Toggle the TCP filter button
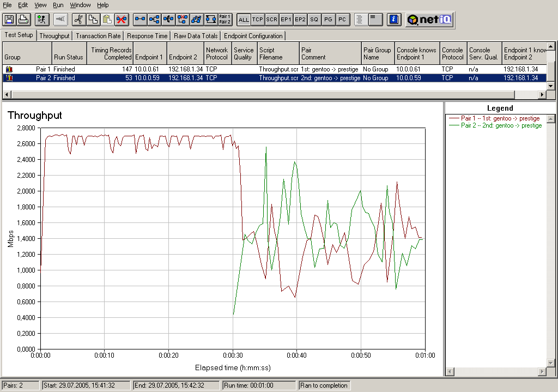This screenshot has height=392, width=558. click(258, 20)
